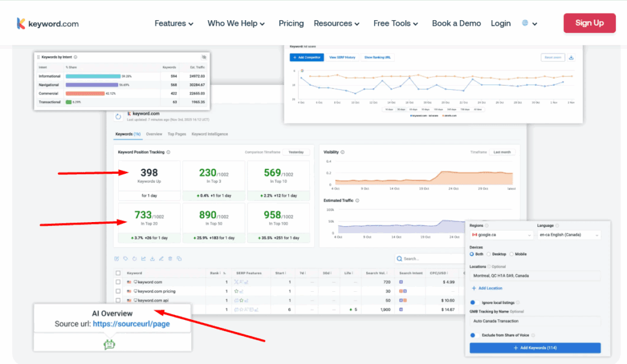627x364 pixels.
Task: Select the delete icon in the keyword toolbar
Action: 170,259
